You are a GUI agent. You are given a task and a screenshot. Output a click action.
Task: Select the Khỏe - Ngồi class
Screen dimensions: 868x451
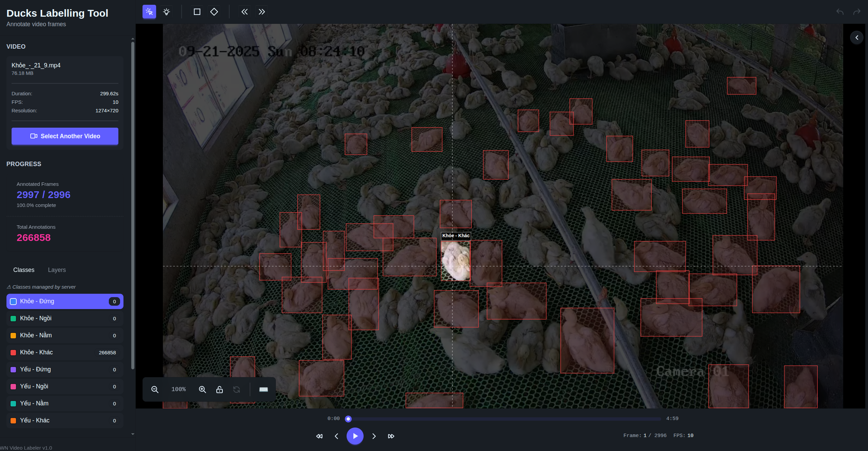[x=65, y=318]
